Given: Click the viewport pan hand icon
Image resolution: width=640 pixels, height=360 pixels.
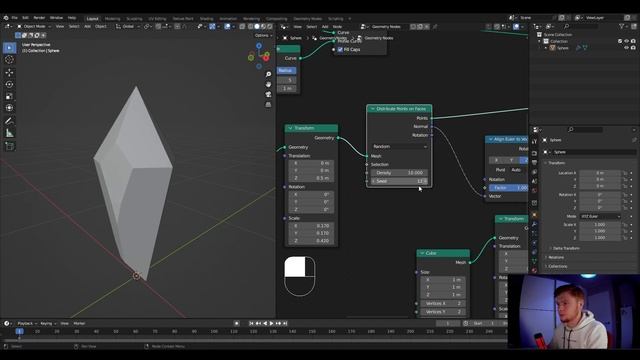Looking at the screenshot, I should [268, 84].
